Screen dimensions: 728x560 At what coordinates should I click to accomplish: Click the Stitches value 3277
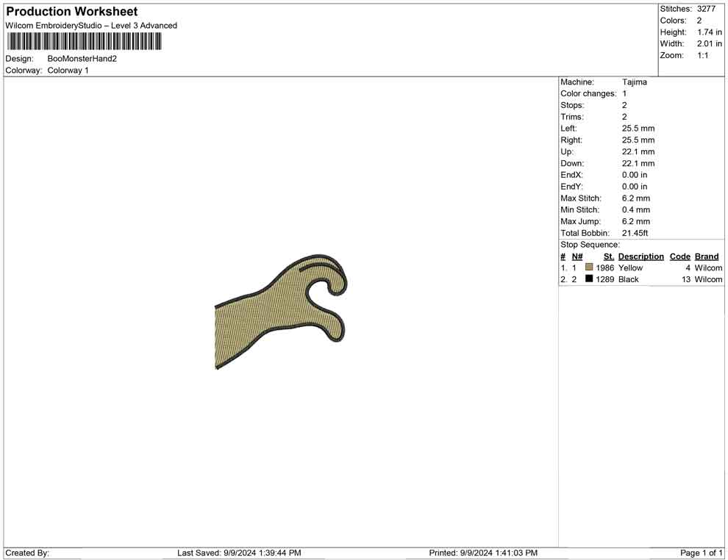(706, 9)
